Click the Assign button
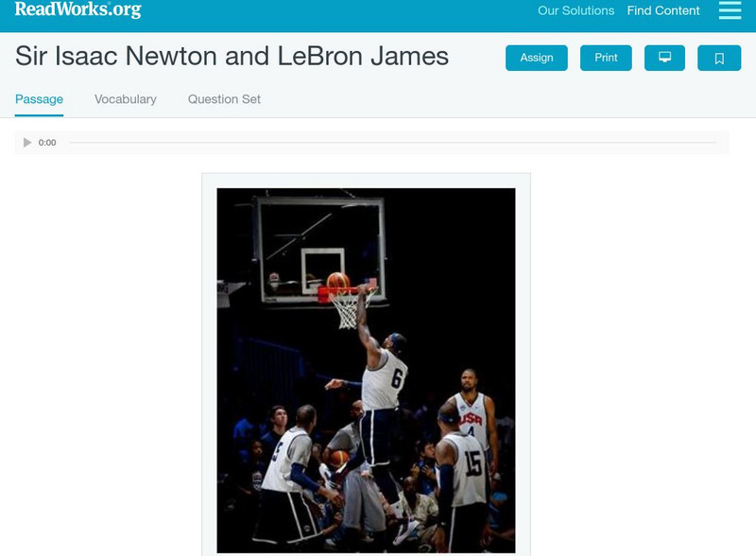This screenshot has height=556, width=756. point(536,58)
